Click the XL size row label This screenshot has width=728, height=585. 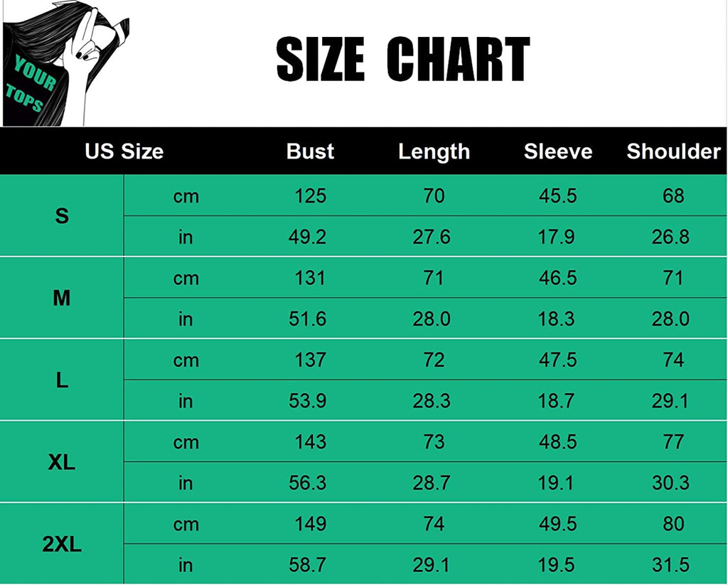(x=62, y=463)
